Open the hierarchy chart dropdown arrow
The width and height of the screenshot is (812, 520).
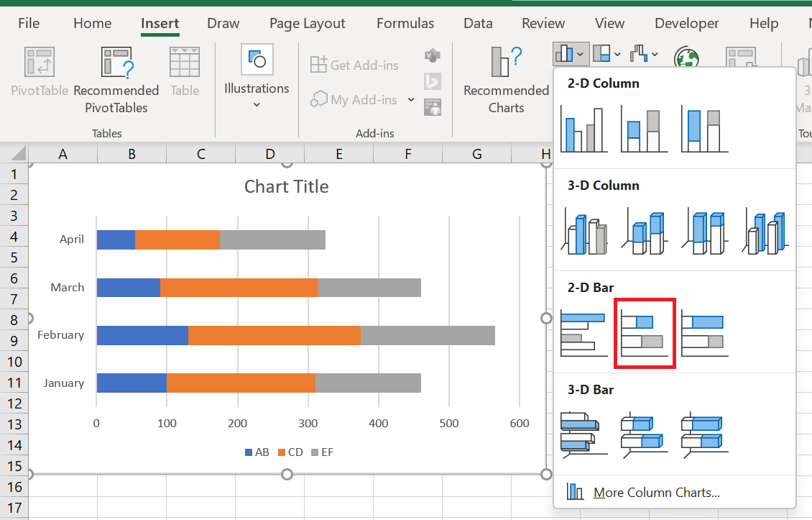(x=617, y=54)
